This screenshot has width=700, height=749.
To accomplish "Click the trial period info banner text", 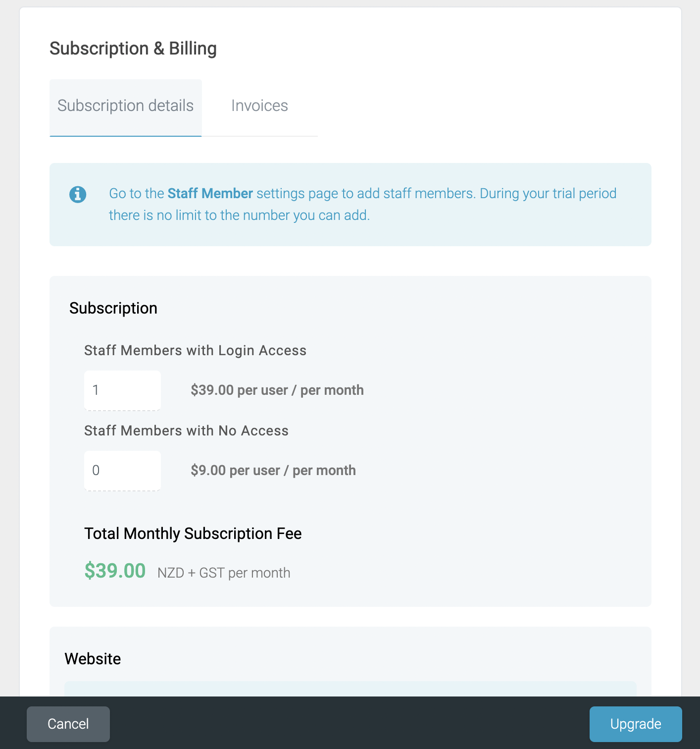I will pyautogui.click(x=362, y=204).
